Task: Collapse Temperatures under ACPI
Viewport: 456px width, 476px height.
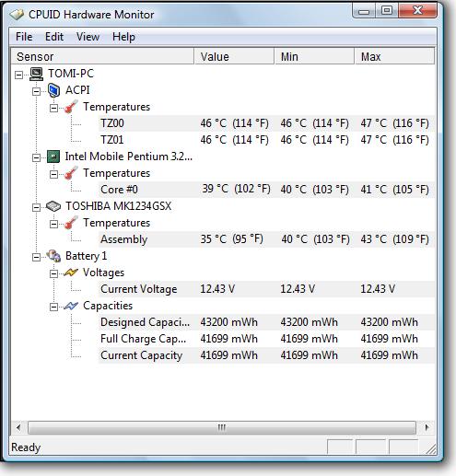Action: pyautogui.click(x=53, y=108)
